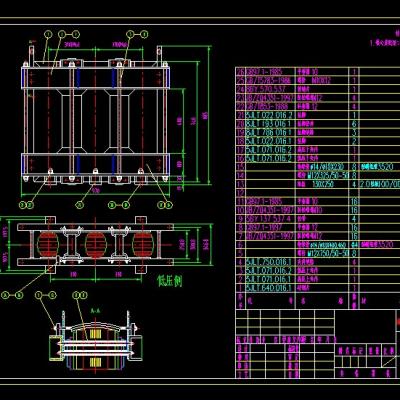400x400 pixels.
Task: Select the code 5JLT.640.016.1 in row 1
Action: pos(269,288)
